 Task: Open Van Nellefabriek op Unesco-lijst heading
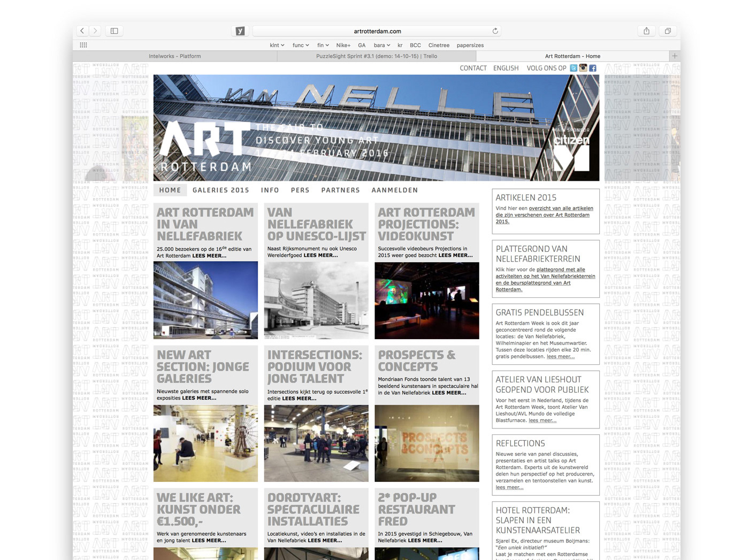(x=316, y=224)
